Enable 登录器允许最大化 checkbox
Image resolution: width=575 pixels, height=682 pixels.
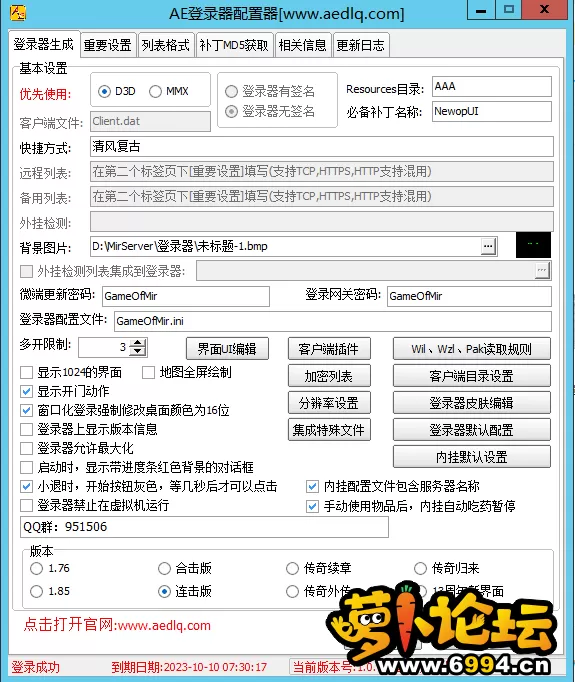[x=27, y=448]
